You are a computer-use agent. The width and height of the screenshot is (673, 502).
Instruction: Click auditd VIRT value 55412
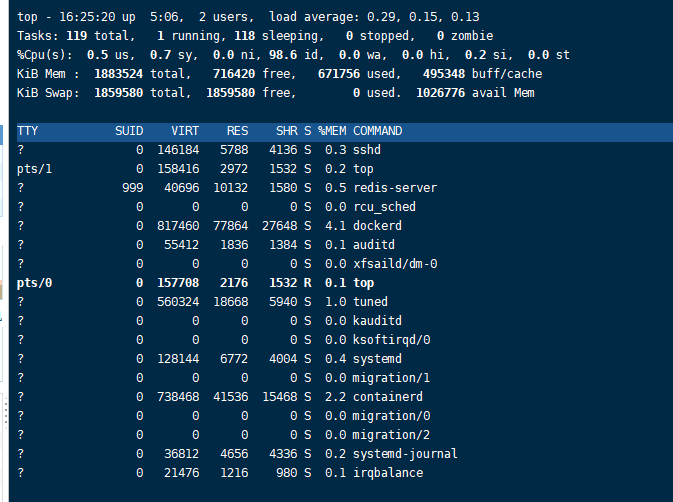[182, 245]
